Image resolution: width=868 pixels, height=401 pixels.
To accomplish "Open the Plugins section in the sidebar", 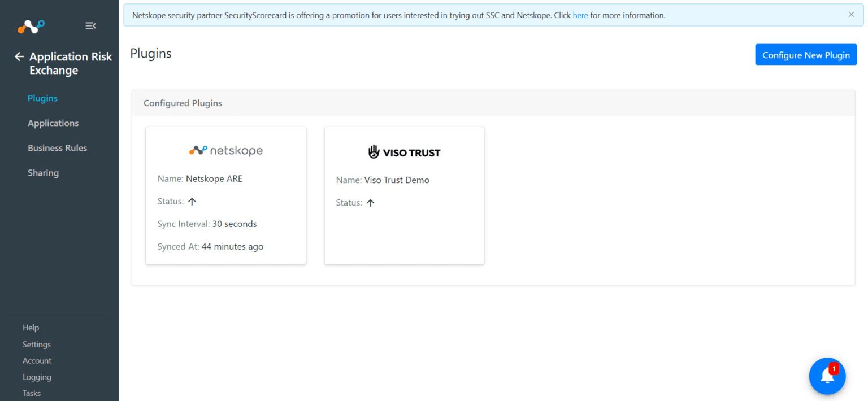I will pyautogui.click(x=42, y=98).
